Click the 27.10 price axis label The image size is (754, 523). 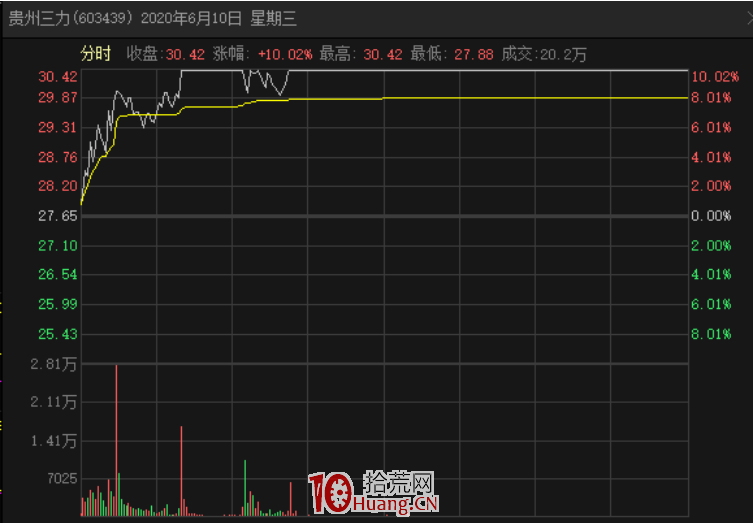click(x=58, y=246)
